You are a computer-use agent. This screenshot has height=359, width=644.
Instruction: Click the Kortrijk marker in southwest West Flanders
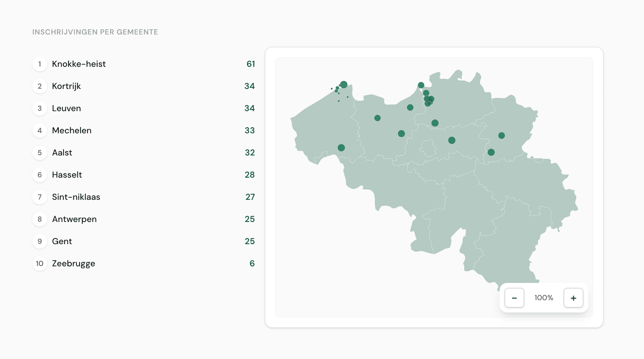[341, 148]
